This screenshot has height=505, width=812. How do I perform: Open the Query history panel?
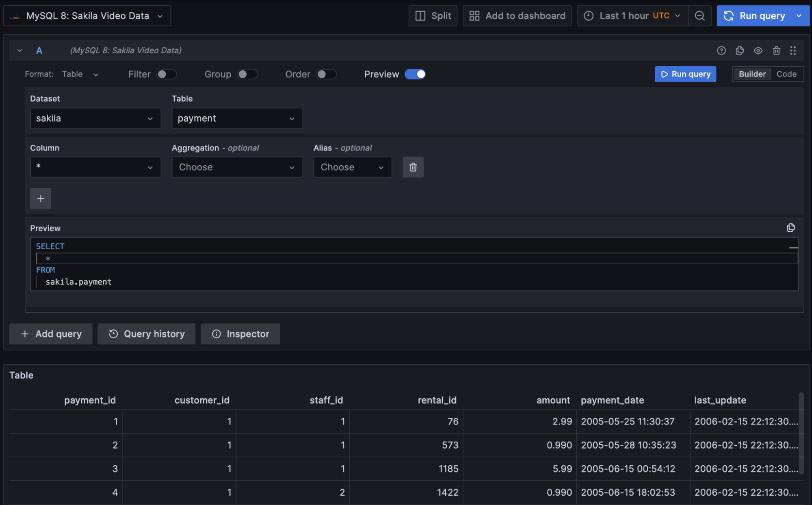coord(146,333)
